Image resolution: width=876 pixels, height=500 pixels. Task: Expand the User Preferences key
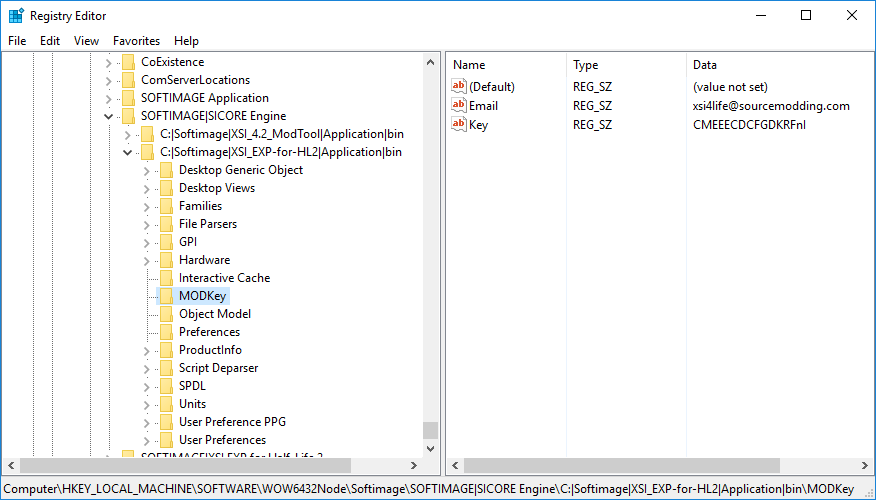146,441
